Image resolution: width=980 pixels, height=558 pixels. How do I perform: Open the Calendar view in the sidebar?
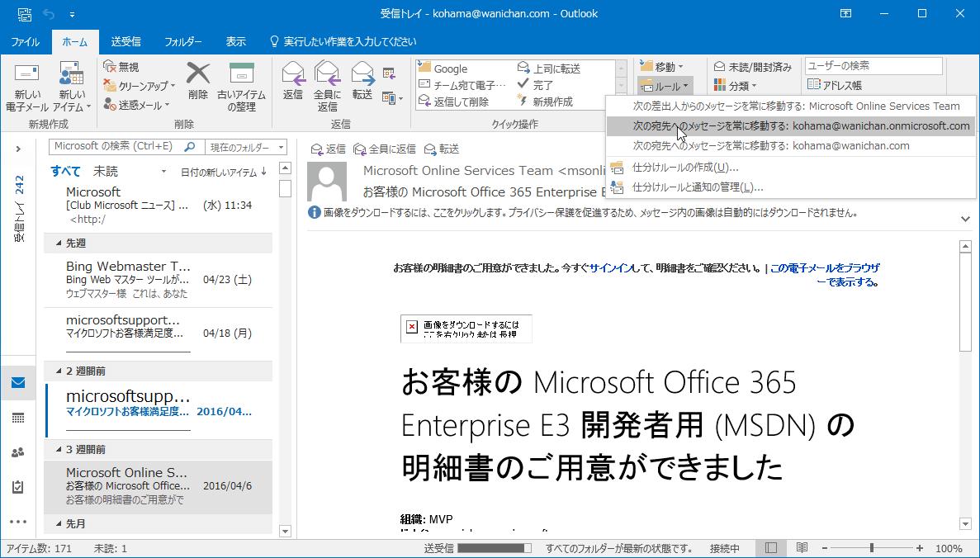tap(18, 418)
